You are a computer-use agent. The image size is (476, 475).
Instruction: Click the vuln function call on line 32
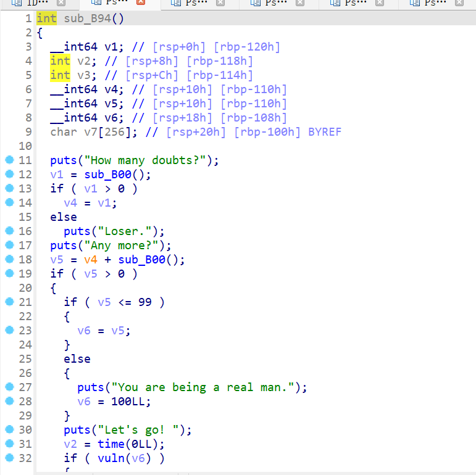click(x=111, y=458)
